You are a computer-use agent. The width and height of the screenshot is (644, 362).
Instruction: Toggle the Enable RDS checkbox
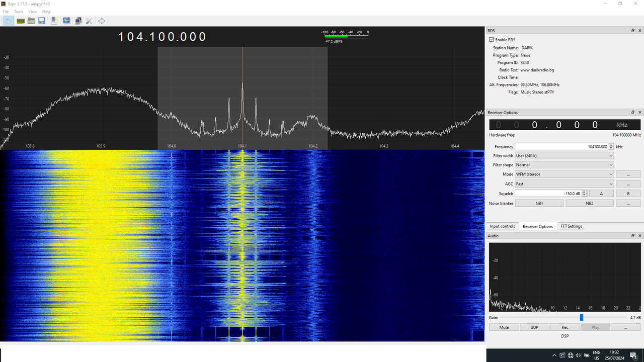(492, 40)
